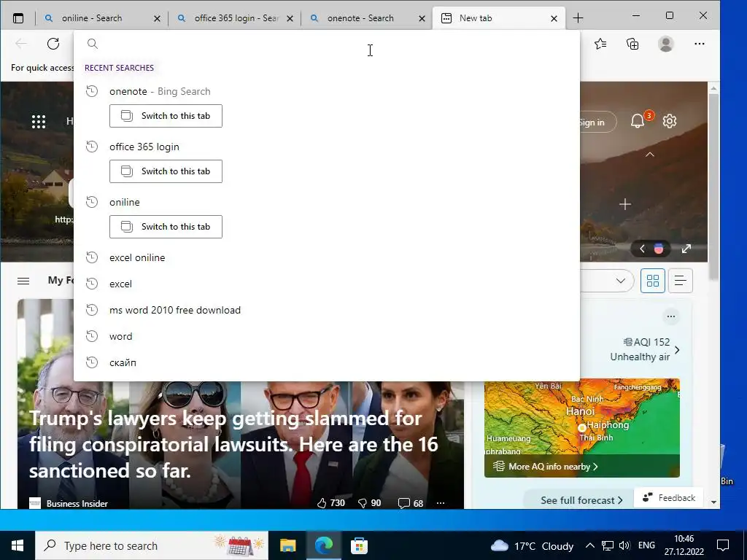Open weather card more options
Viewport: 747px width, 560px height.
671,316
